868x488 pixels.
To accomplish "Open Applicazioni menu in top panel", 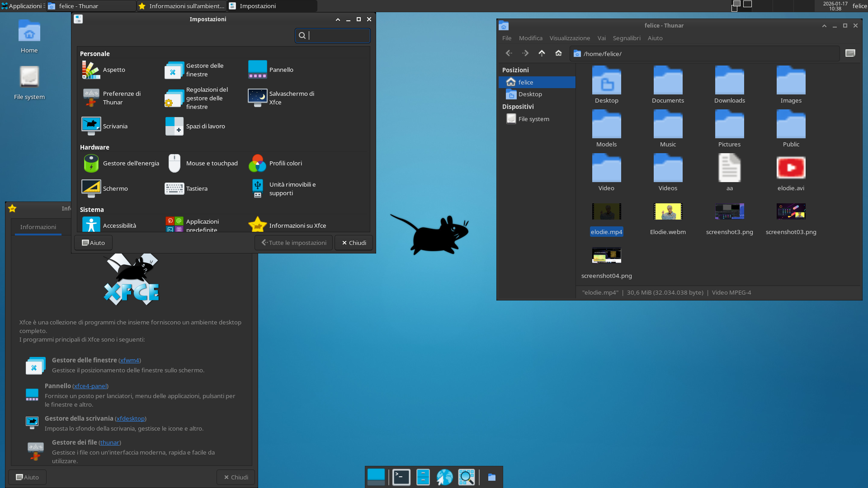I will (23, 6).
